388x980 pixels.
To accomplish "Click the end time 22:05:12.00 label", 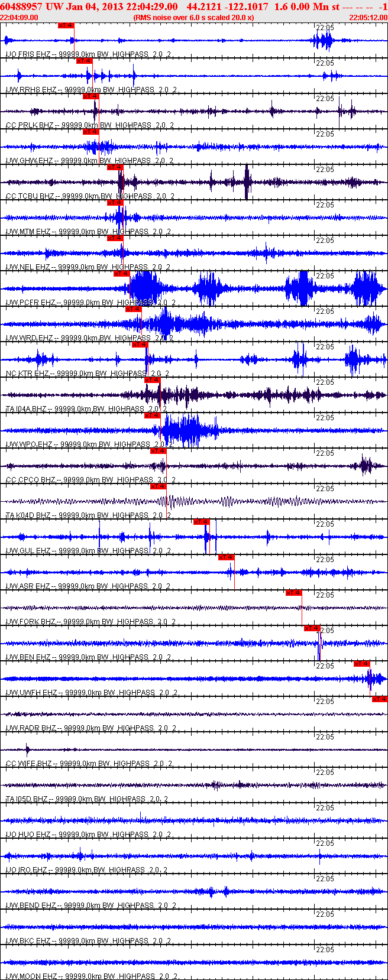I will 368,18.
